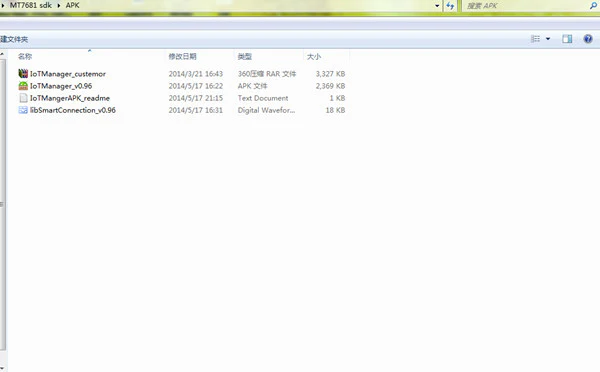Click the navigation pane vertical scrollbar
This screenshot has height=372, width=600.
(3, 205)
